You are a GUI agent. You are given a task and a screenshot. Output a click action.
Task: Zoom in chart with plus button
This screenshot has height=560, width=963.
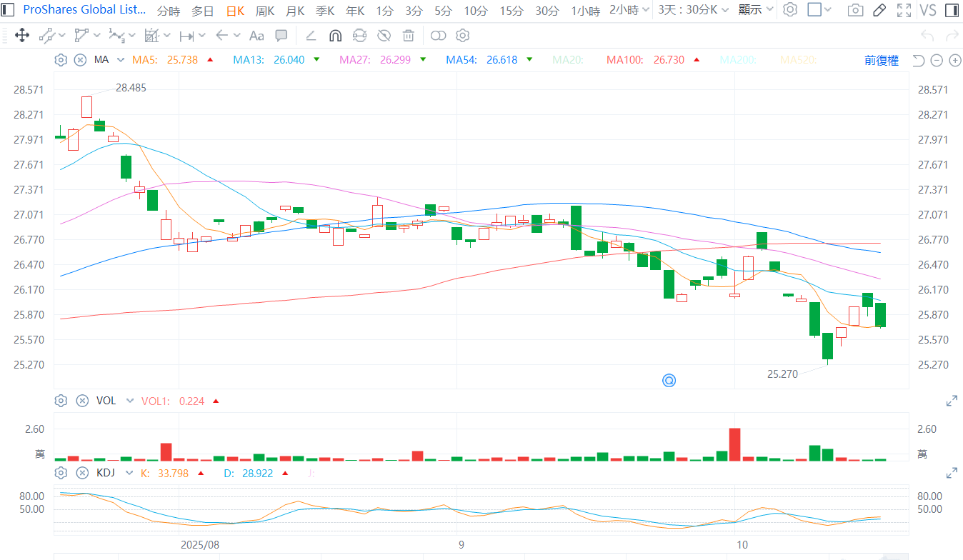pyautogui.click(x=954, y=61)
